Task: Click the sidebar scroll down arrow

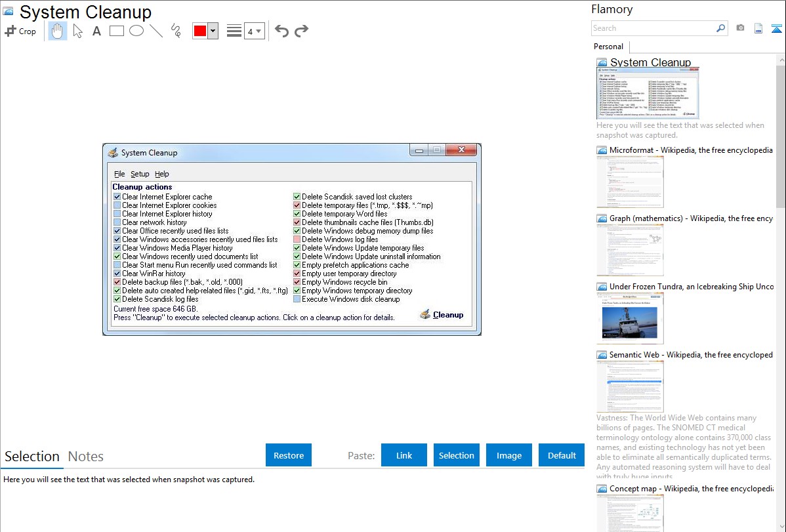Action: tap(781, 527)
